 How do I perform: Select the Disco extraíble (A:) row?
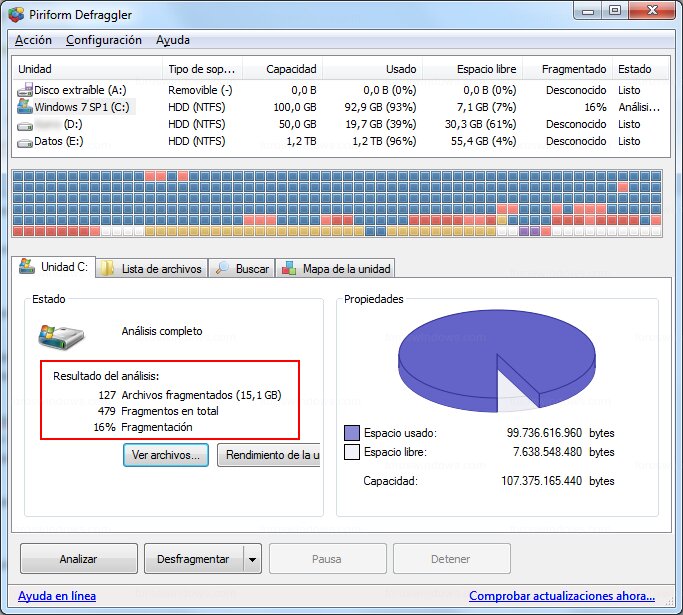click(341, 90)
